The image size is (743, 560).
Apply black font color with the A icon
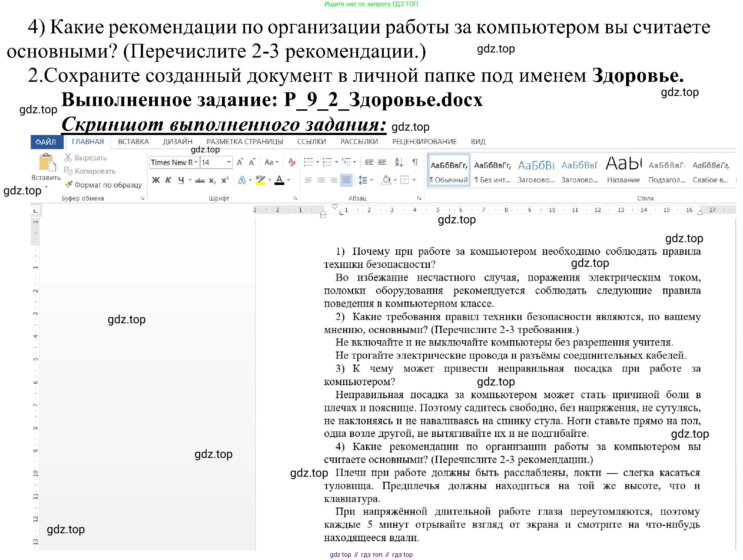[279, 180]
